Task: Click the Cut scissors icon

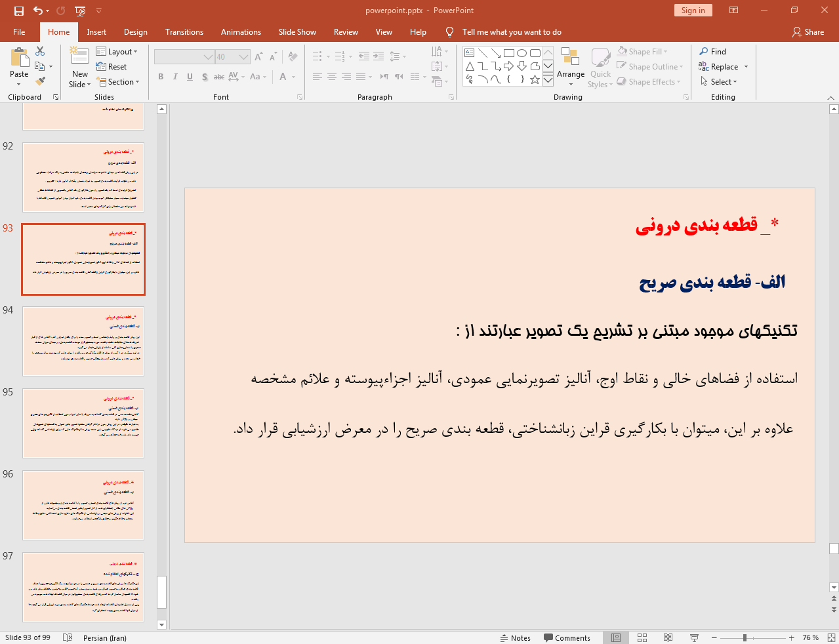Action: [x=40, y=51]
